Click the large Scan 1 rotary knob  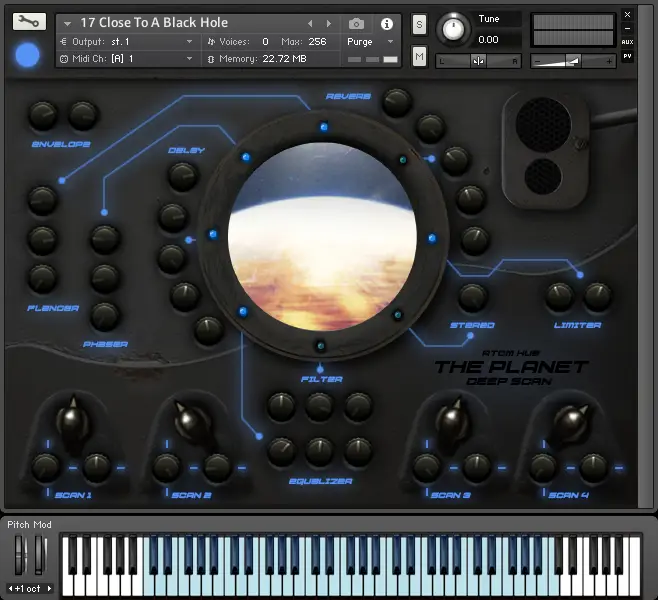click(x=73, y=421)
